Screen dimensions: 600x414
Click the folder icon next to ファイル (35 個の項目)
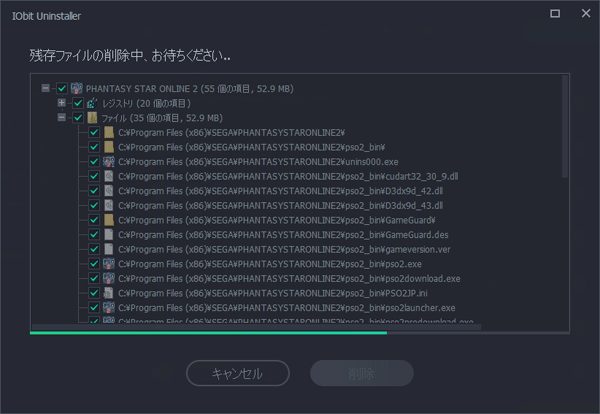tap(92, 117)
